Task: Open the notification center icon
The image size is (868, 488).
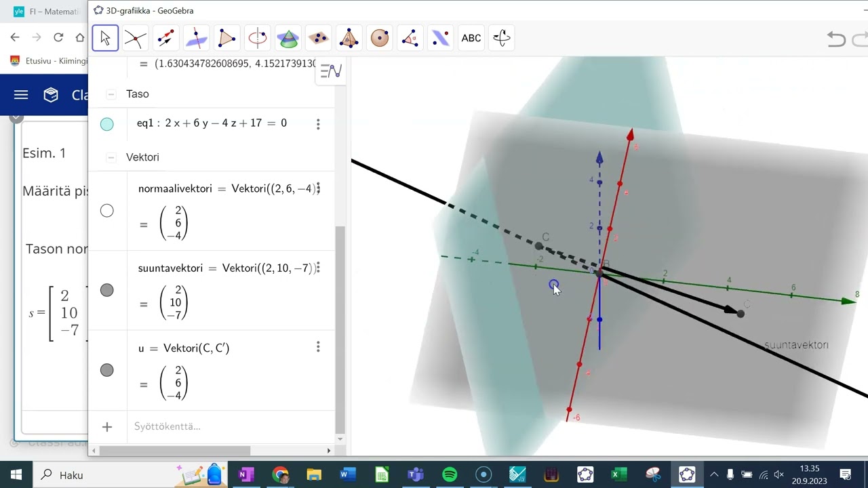Action: (845, 474)
